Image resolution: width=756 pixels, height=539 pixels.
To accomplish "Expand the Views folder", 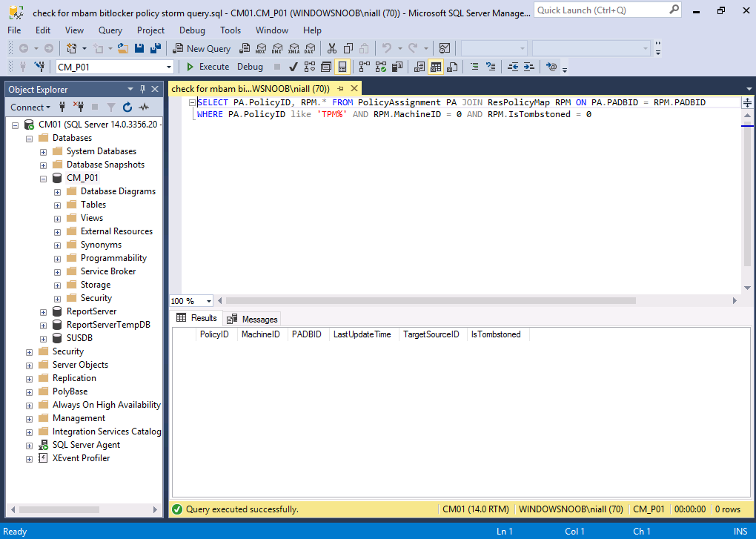I will click(x=57, y=219).
